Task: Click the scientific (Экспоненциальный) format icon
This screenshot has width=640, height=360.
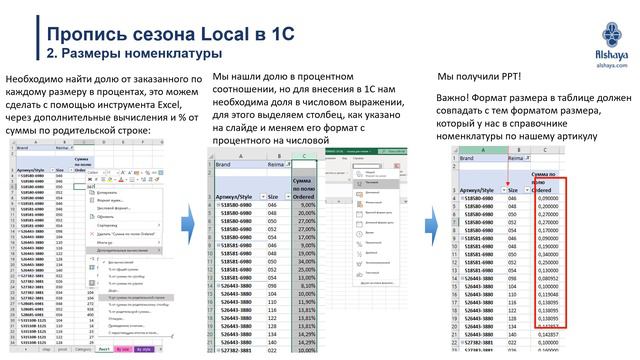Action: click(x=360, y=264)
